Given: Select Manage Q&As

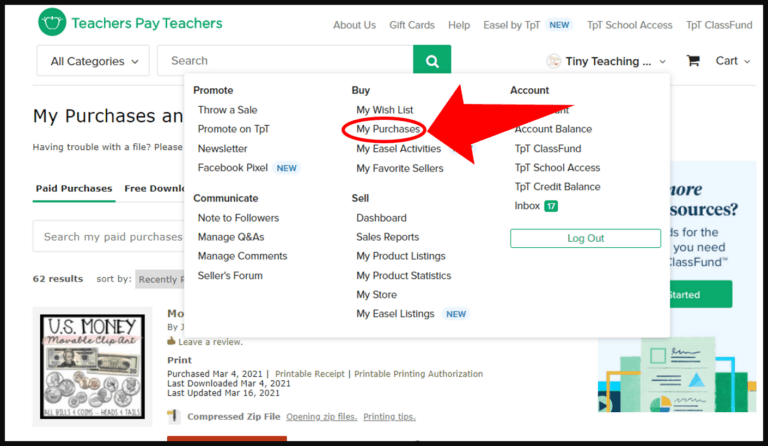Looking at the screenshot, I should tap(231, 237).
